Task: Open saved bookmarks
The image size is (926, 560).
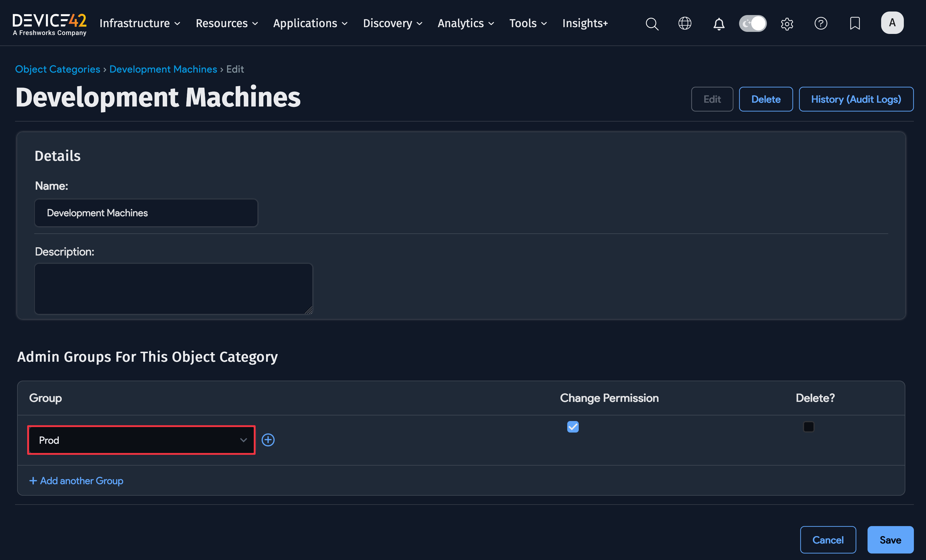Action: point(855,23)
